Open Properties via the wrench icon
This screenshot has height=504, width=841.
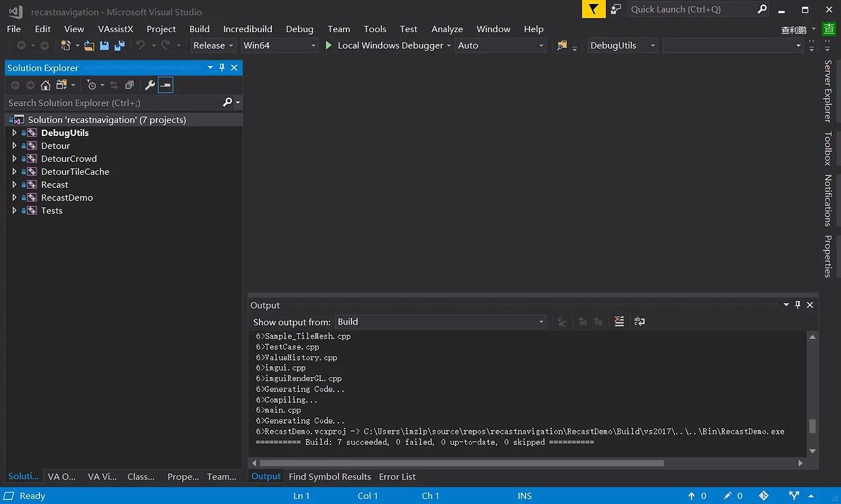(x=150, y=85)
